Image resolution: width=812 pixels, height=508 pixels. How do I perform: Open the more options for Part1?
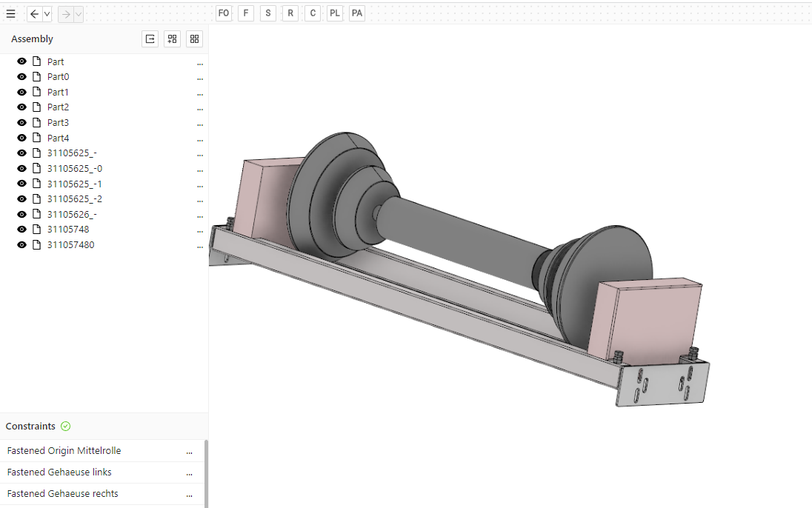(200, 94)
